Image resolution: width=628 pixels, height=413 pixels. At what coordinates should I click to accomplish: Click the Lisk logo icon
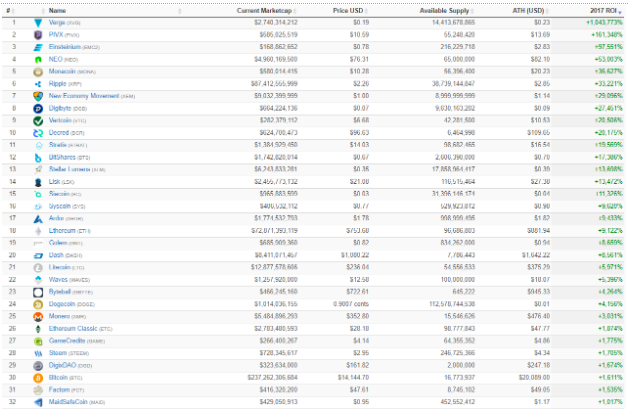point(38,182)
